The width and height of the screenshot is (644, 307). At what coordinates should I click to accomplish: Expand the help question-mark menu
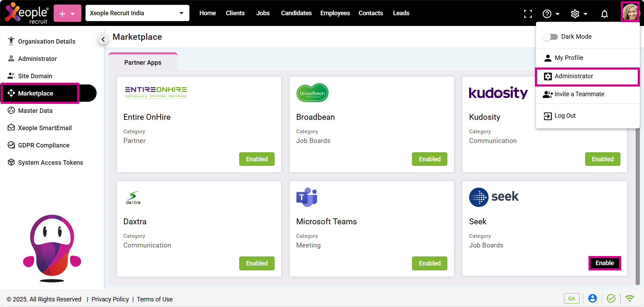551,14
